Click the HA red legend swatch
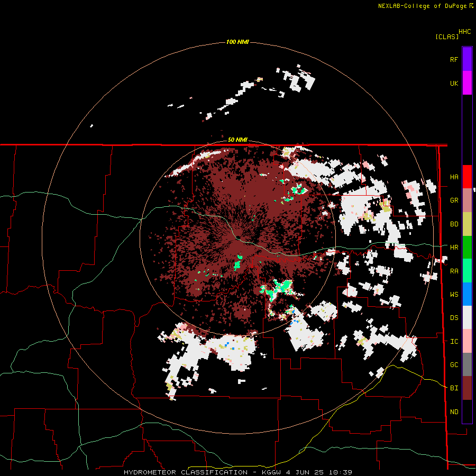The height and width of the screenshot is (476, 476). [467, 177]
